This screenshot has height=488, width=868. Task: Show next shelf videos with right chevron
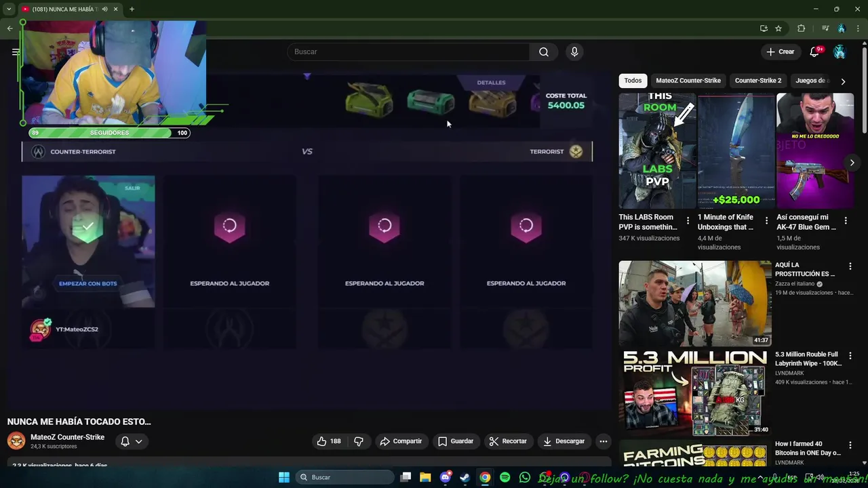pos(852,163)
